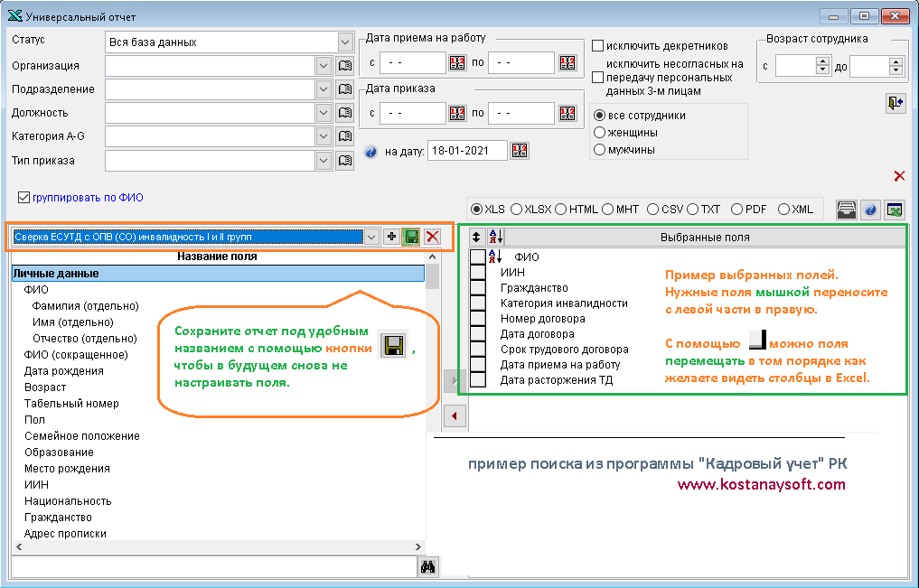Screen dimensions: 919x588
Task: Open calendar for Дата приказа start date
Action: click(x=457, y=113)
